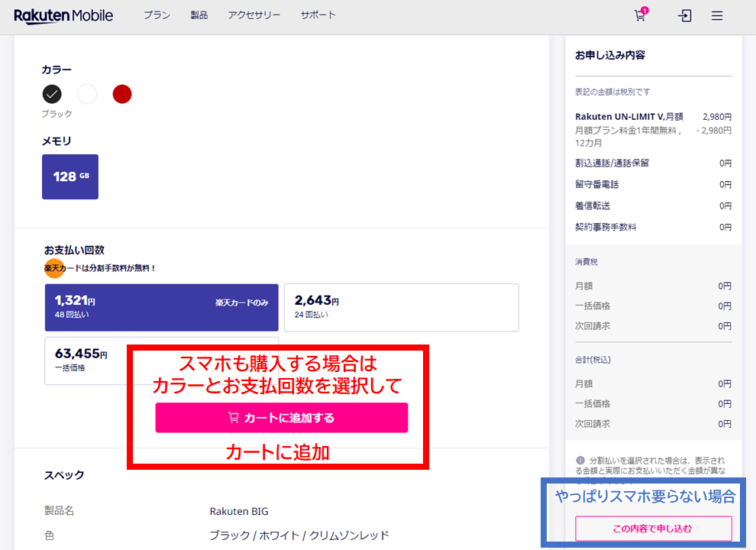Viewport: 756px width, 550px height.
Task: Click the login door icon
Action: pyautogui.click(x=685, y=16)
